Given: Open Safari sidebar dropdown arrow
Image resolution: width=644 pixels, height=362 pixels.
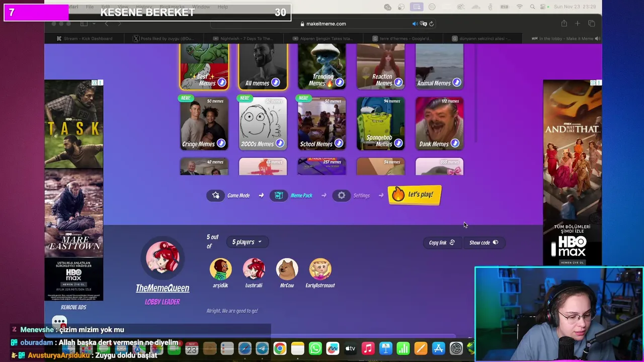Looking at the screenshot, I should (x=94, y=24).
